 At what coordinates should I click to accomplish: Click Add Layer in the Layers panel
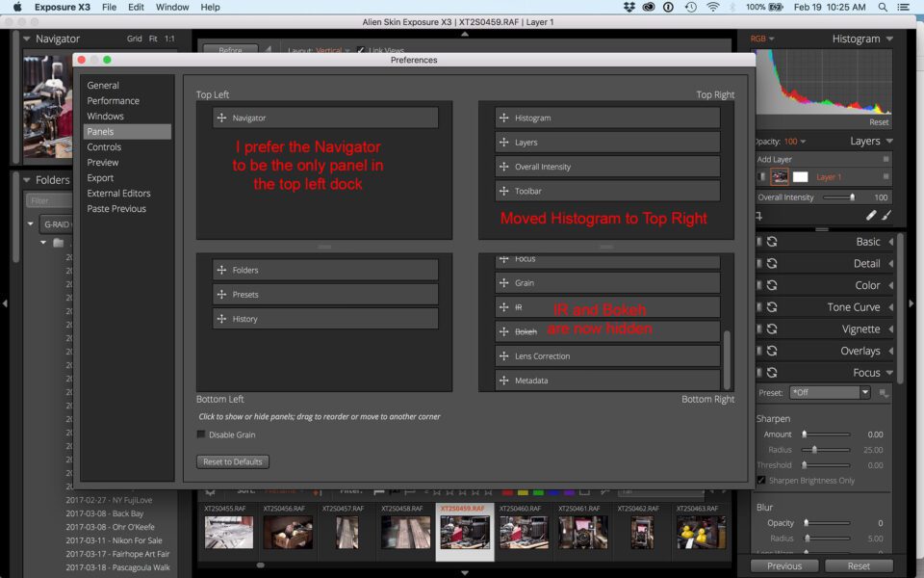point(774,159)
